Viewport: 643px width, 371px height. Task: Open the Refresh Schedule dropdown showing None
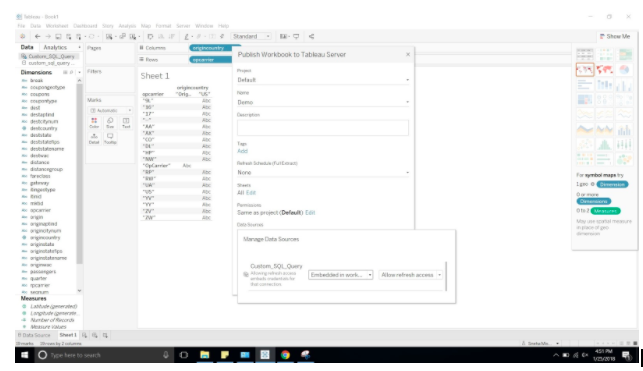click(x=323, y=173)
